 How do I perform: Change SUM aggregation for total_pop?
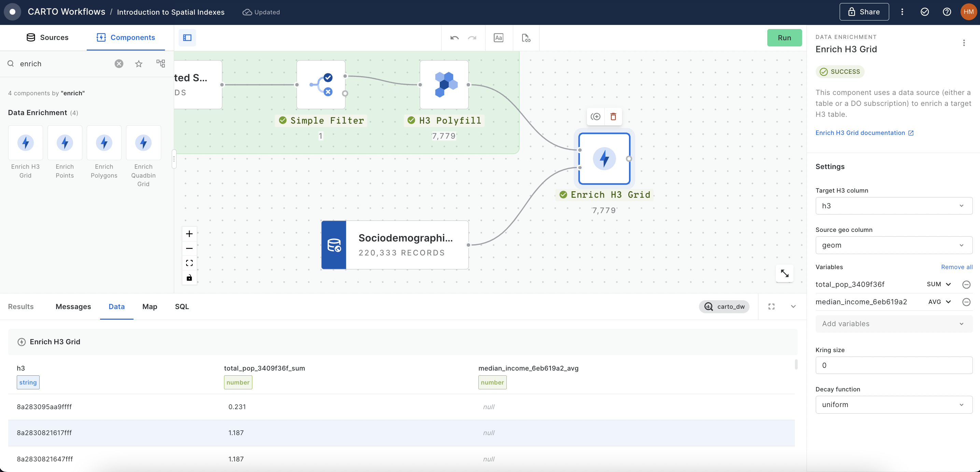point(939,284)
